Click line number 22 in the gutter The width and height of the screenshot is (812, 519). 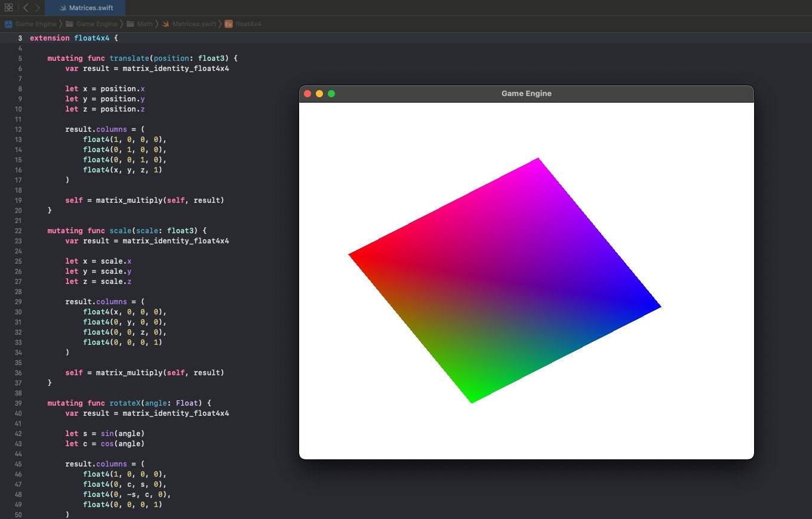pyautogui.click(x=18, y=231)
